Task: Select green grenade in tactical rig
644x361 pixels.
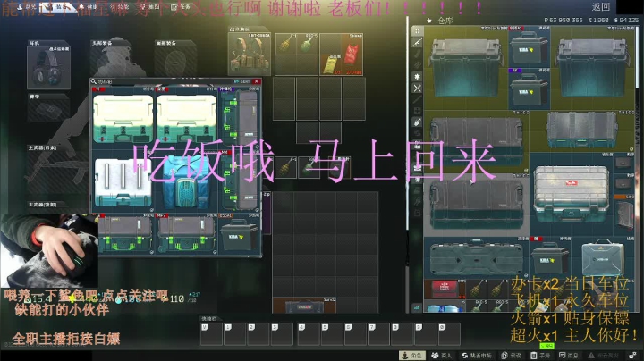Action: point(307,44)
